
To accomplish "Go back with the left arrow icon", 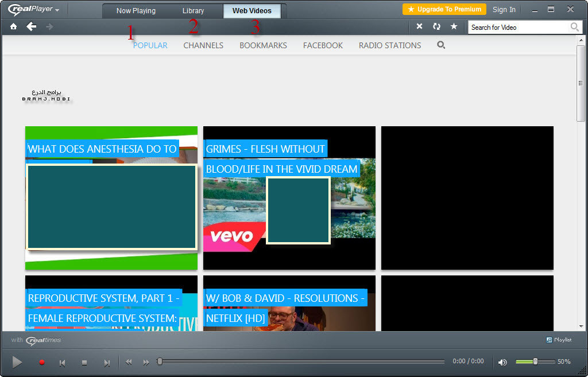I will (31, 26).
